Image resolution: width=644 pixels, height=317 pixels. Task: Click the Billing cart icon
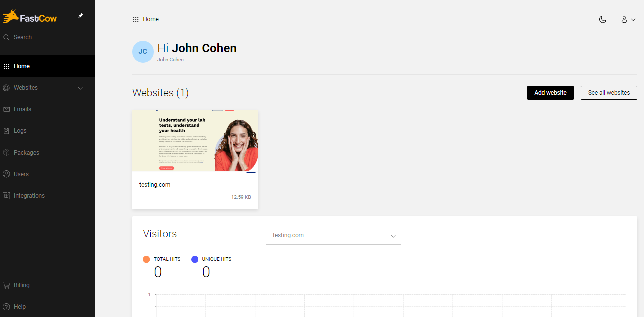(6, 285)
